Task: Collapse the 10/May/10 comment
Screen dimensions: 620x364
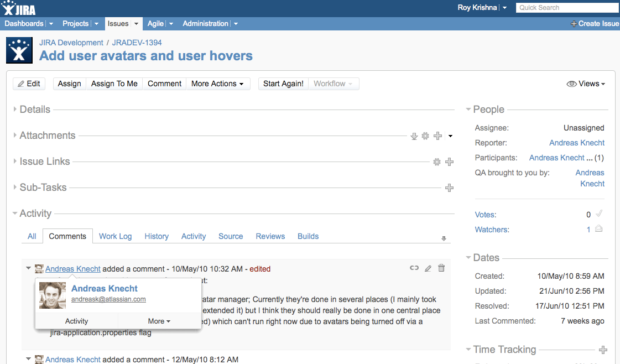Action: click(28, 268)
